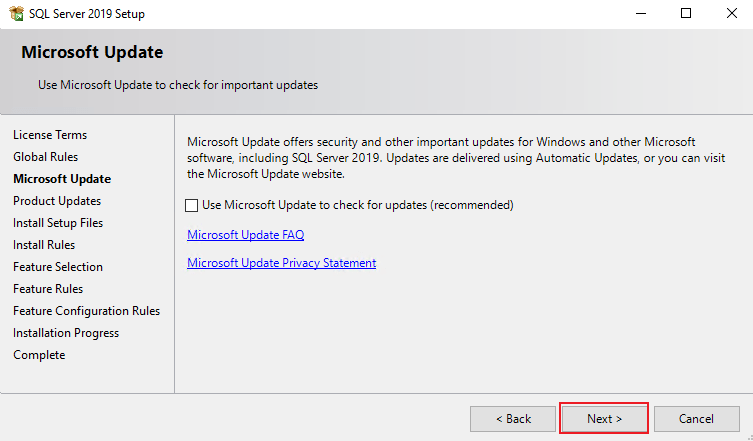The width and height of the screenshot is (753, 441).
Task: Select Global Rules step in sidebar
Action: (x=45, y=157)
